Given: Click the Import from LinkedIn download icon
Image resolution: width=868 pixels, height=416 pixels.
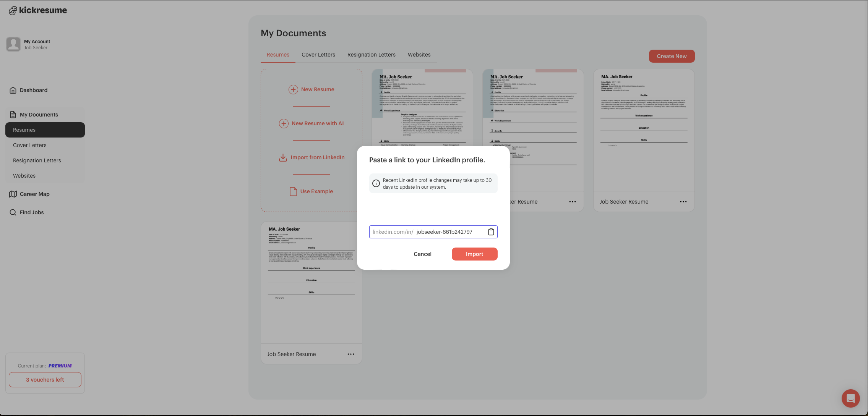Looking at the screenshot, I should click(283, 157).
